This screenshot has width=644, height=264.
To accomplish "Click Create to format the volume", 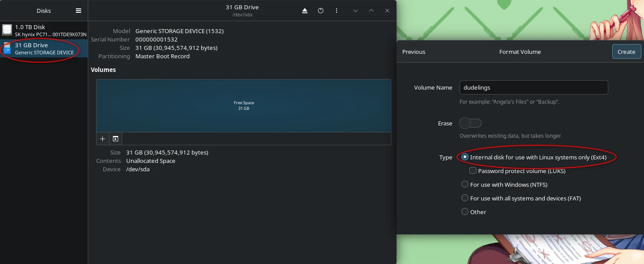I will [x=626, y=52].
